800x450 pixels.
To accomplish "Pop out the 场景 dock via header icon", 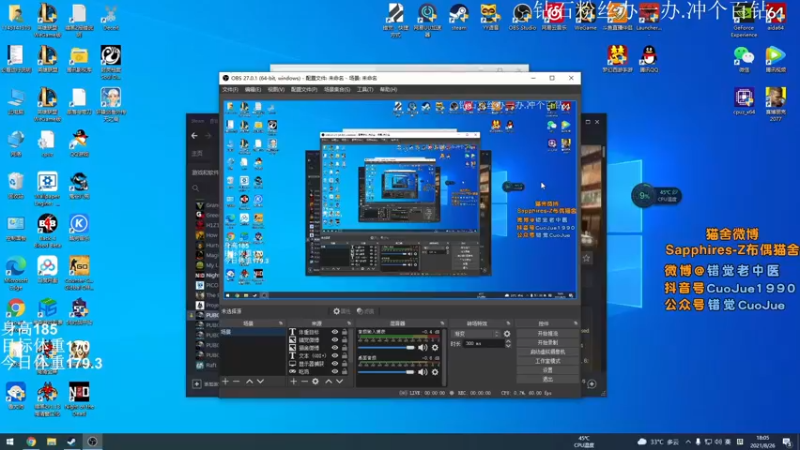I will pyautogui.click(x=281, y=323).
